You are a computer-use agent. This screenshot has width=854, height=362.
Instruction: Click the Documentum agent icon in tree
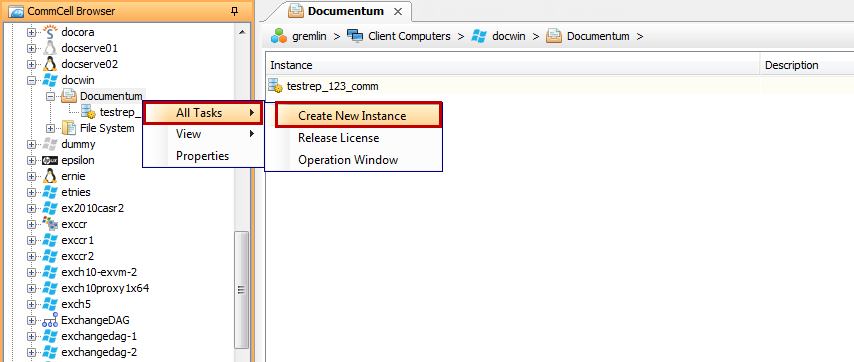pyautogui.click(x=69, y=96)
